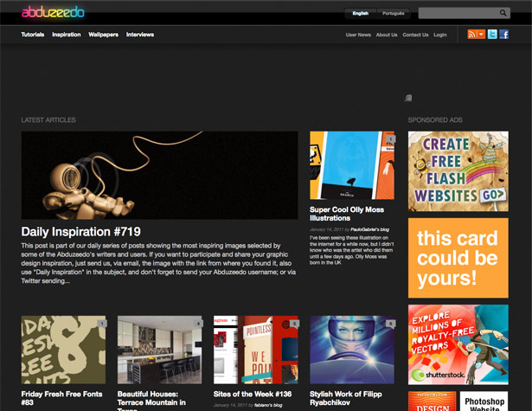Open Sites of the Week thumbnail
Image resolution: width=532 pixels, height=411 pixels.
pyautogui.click(x=256, y=350)
